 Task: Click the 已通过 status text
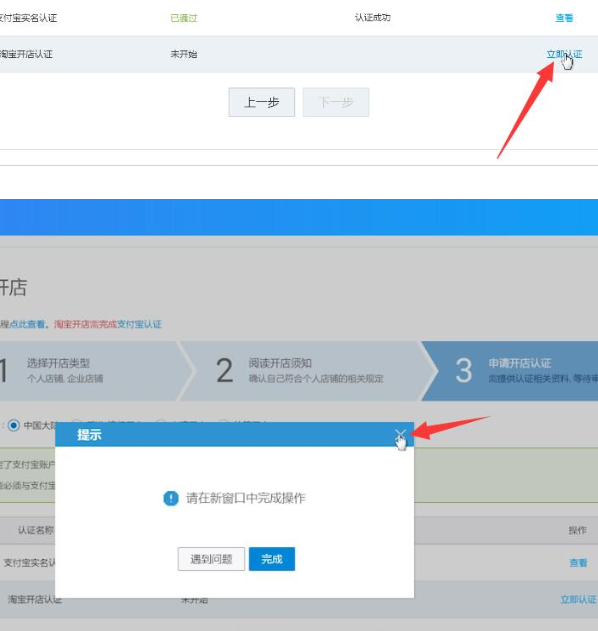coord(184,18)
